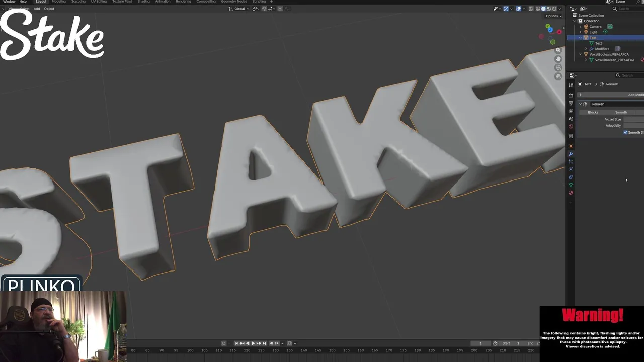Open the viewport Options dropdown

[x=553, y=16]
